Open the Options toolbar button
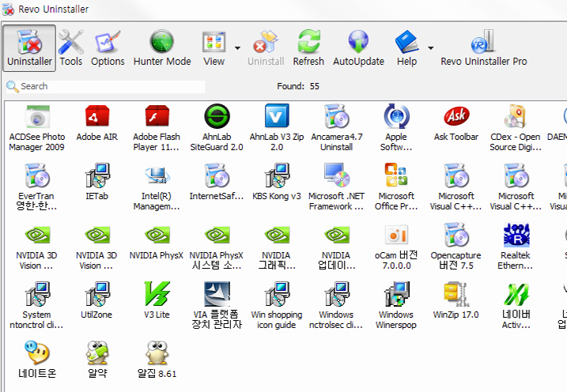567x392 pixels. click(x=108, y=48)
